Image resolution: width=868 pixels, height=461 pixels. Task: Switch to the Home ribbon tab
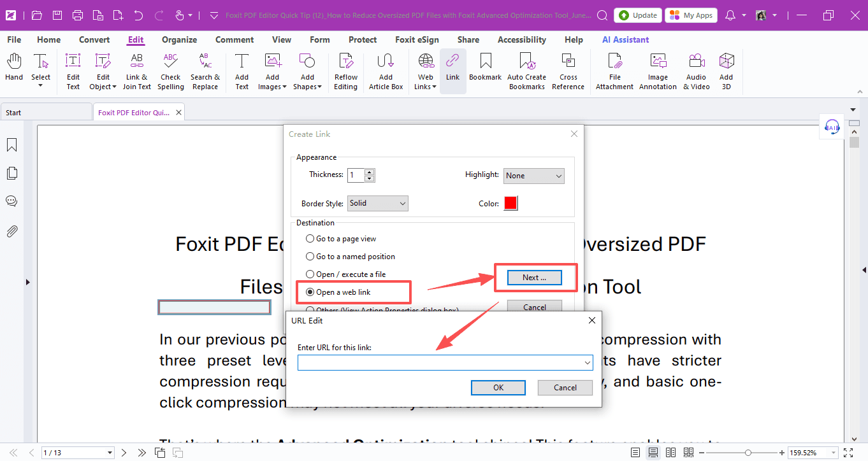[49, 39]
